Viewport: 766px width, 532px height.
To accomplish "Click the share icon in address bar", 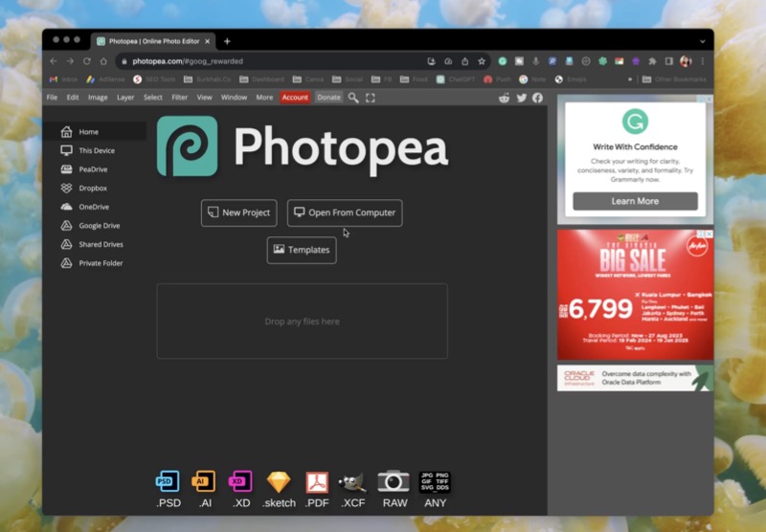I will 465,61.
